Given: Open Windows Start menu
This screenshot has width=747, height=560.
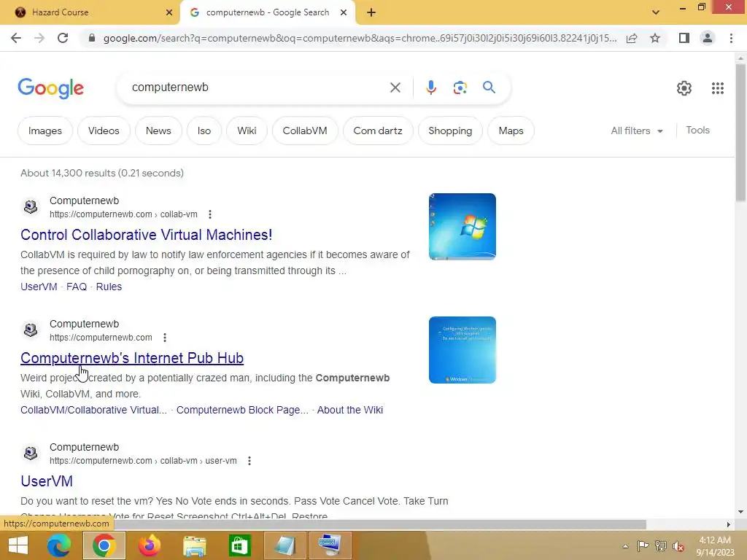Looking at the screenshot, I should coord(18,545).
